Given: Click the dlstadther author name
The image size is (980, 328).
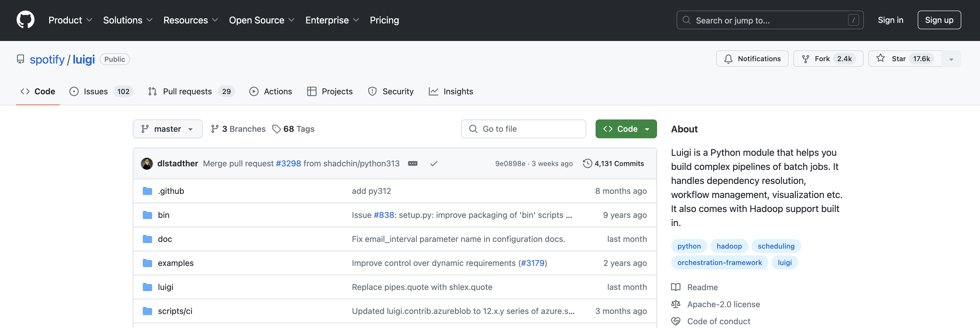Looking at the screenshot, I should (178, 164).
